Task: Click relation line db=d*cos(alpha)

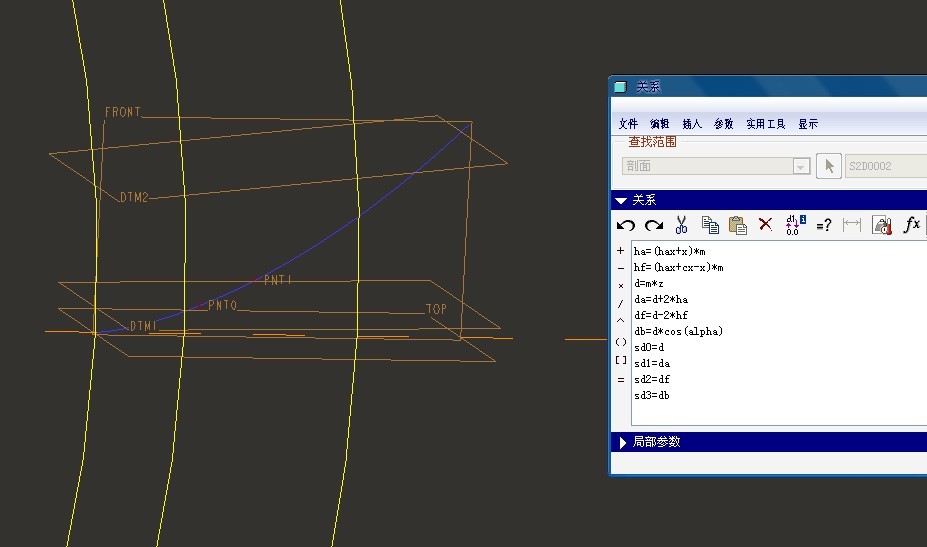Action: tap(678, 332)
